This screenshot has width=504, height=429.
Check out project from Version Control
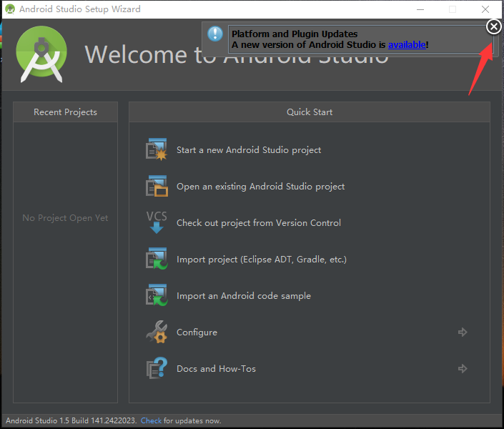(258, 223)
